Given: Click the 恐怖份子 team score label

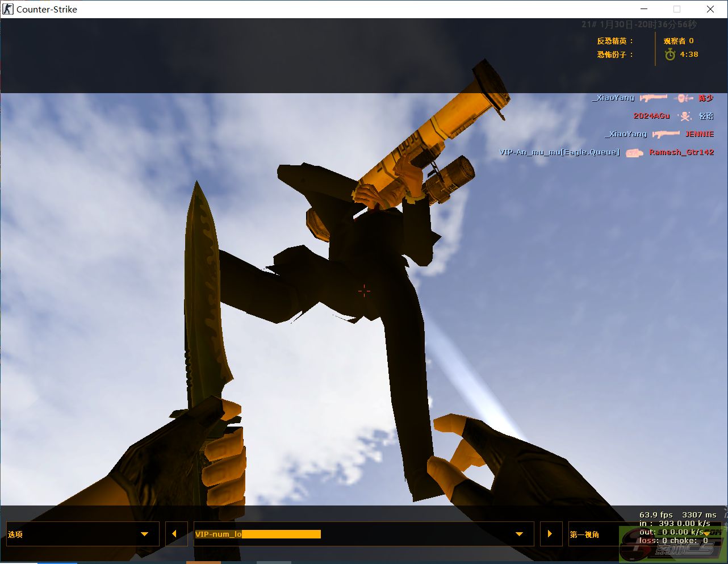Looking at the screenshot, I should tap(615, 55).
